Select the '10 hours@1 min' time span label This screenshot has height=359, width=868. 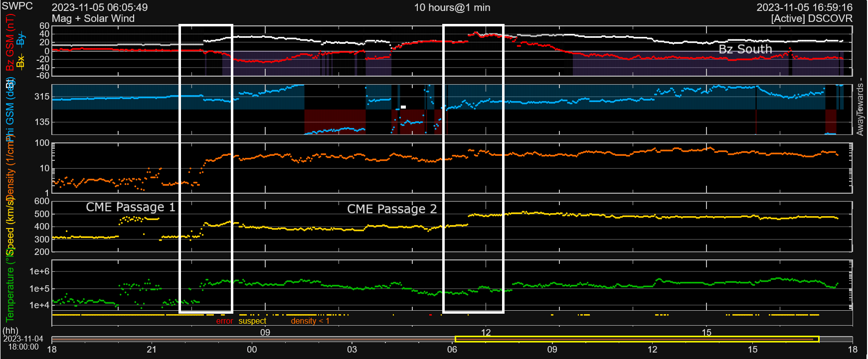(452, 7)
